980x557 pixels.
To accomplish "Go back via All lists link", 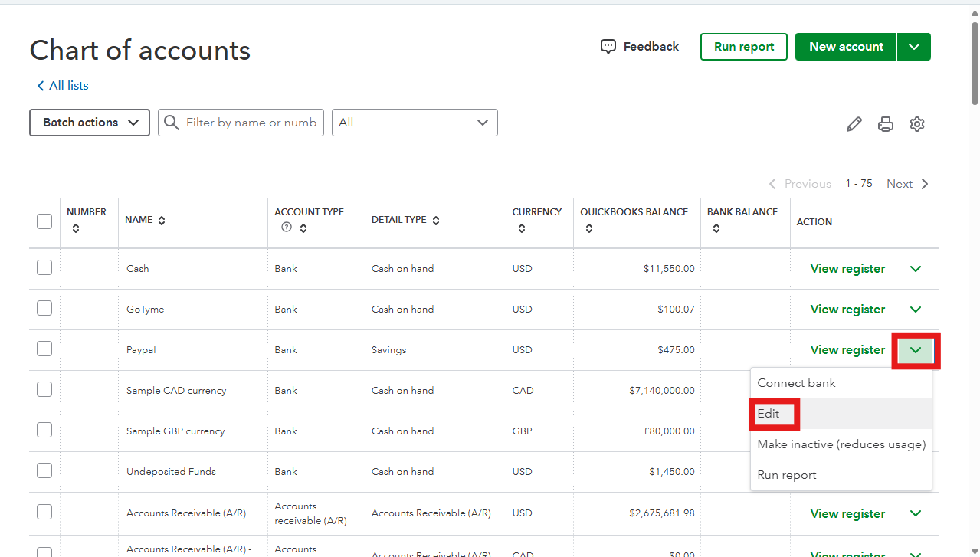I will 63,86.
